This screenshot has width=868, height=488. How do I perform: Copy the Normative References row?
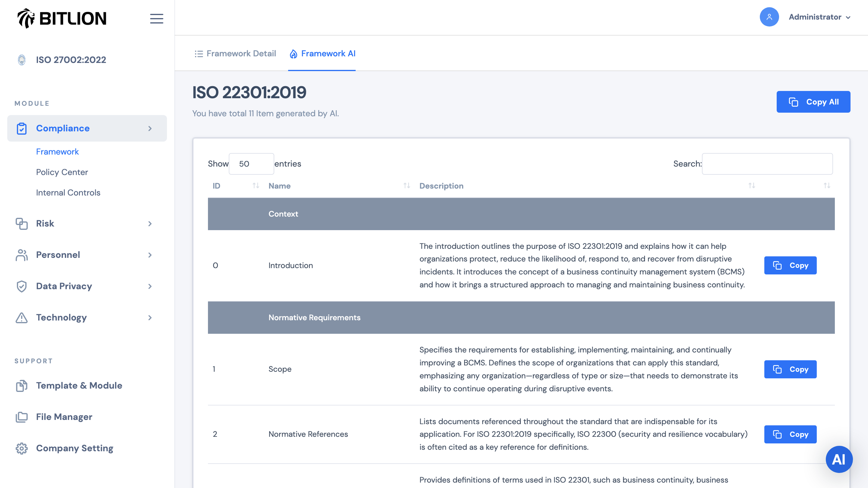(790, 434)
